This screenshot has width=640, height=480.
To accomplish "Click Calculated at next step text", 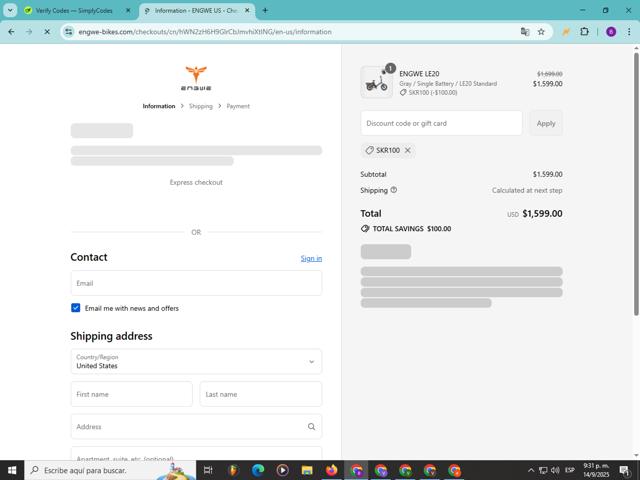I will pyautogui.click(x=527, y=190).
